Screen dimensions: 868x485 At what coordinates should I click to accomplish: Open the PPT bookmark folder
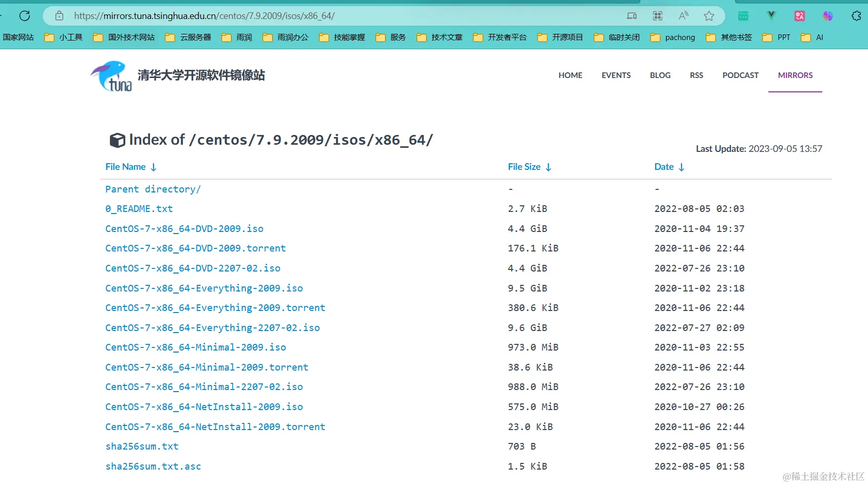(x=777, y=37)
